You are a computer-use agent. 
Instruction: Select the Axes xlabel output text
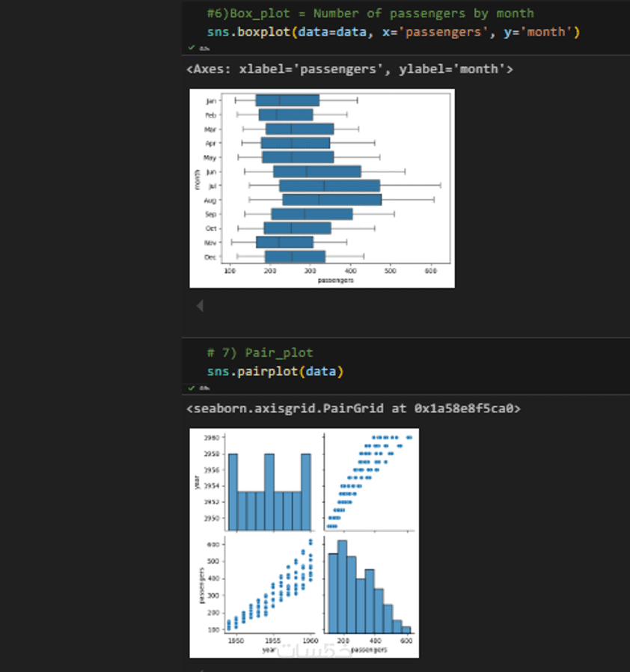349,69
